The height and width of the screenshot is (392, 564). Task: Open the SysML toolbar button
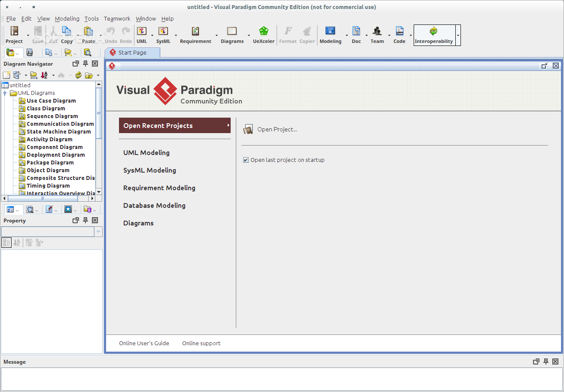pyautogui.click(x=163, y=35)
